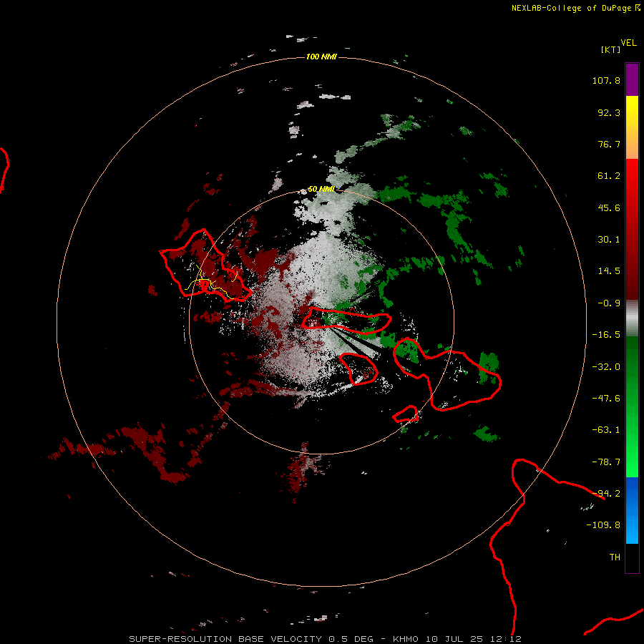Click the 30.1 legend value
The width and height of the screenshot is (644, 644).
pyautogui.click(x=609, y=240)
